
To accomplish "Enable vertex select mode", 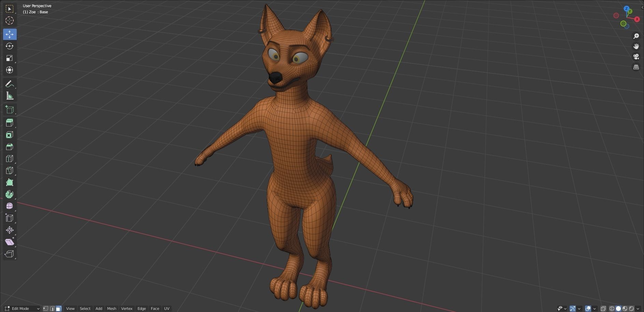I will click(x=46, y=309).
